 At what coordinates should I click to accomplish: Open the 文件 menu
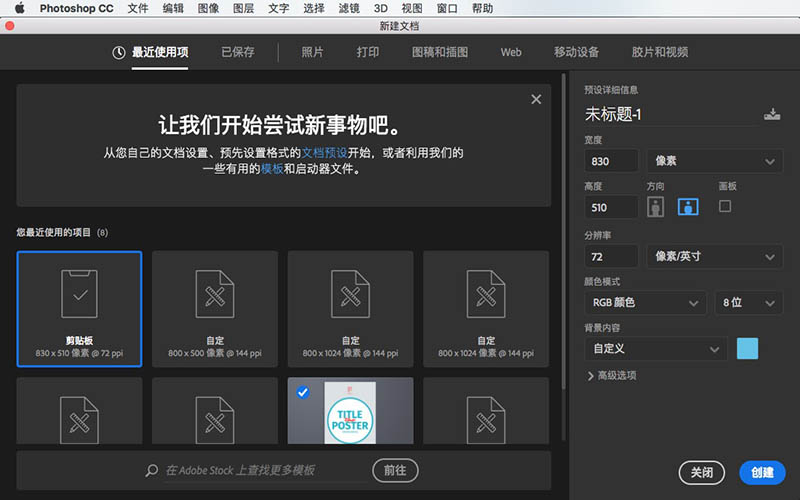[138, 8]
